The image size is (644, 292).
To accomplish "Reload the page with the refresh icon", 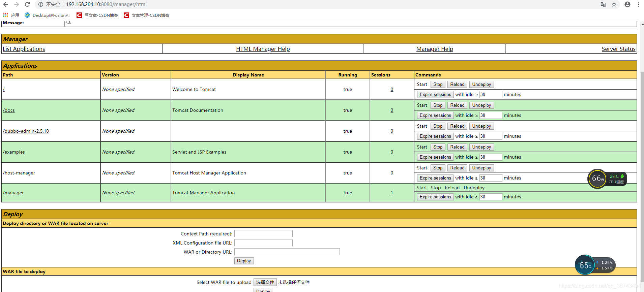I will (27, 4).
